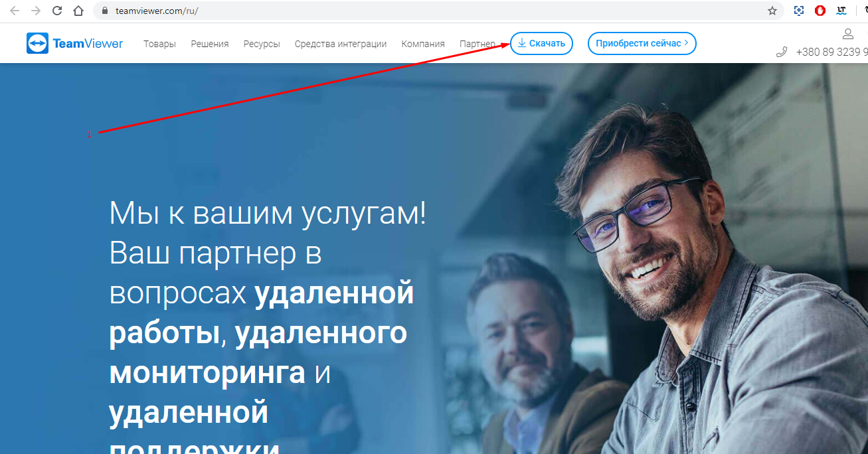This screenshot has width=868, height=454.
Task: Click the TeamViewer logo
Action: [x=75, y=44]
